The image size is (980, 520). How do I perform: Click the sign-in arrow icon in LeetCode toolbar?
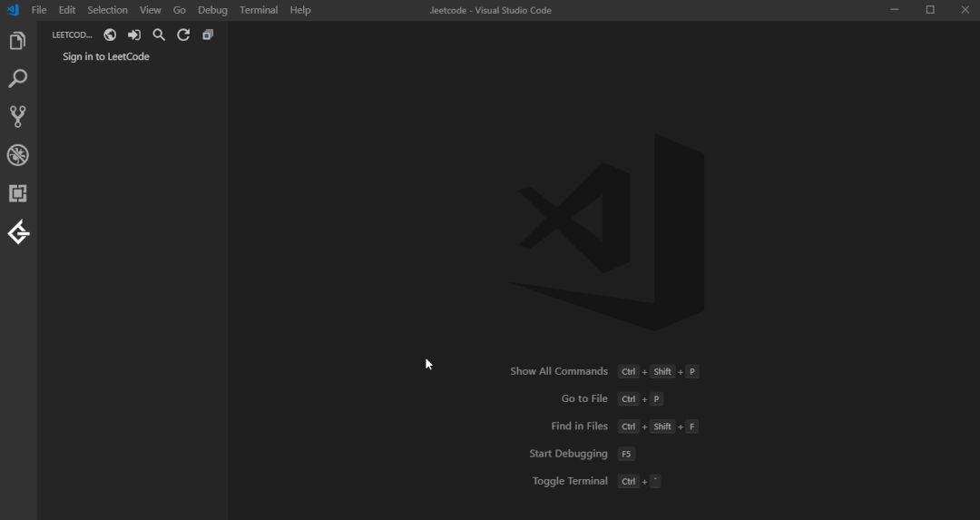coord(134,34)
